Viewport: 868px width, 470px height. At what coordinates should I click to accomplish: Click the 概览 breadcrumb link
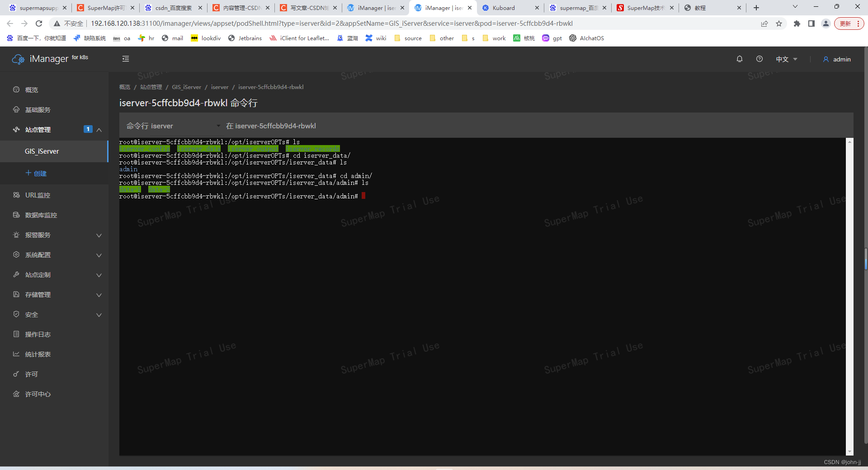point(125,87)
